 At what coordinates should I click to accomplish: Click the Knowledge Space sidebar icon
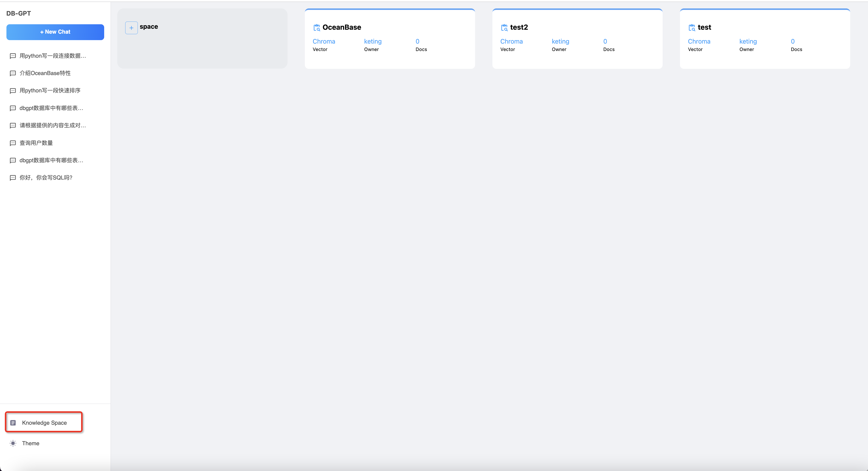coord(13,422)
